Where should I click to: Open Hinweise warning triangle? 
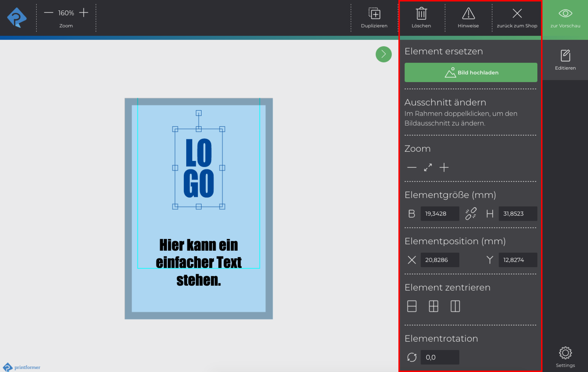click(x=468, y=14)
